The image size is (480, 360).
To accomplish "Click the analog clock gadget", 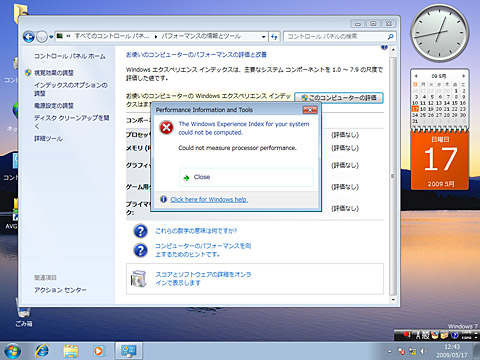I will pyautogui.click(x=440, y=32).
